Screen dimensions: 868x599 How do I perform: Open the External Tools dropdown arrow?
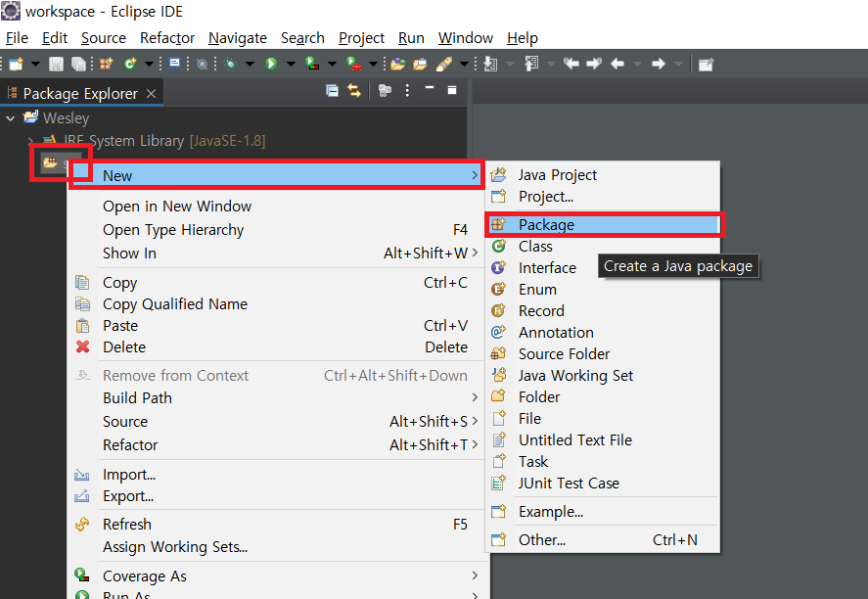(x=374, y=65)
